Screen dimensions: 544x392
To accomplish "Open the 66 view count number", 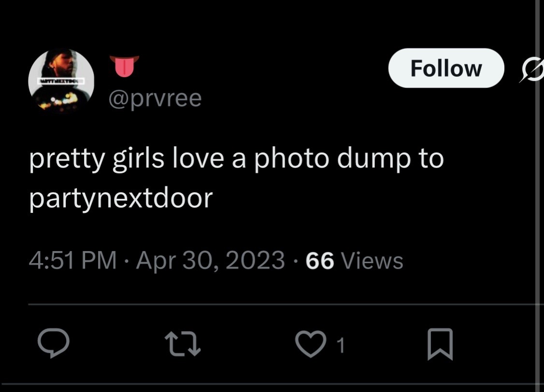I will click(319, 261).
